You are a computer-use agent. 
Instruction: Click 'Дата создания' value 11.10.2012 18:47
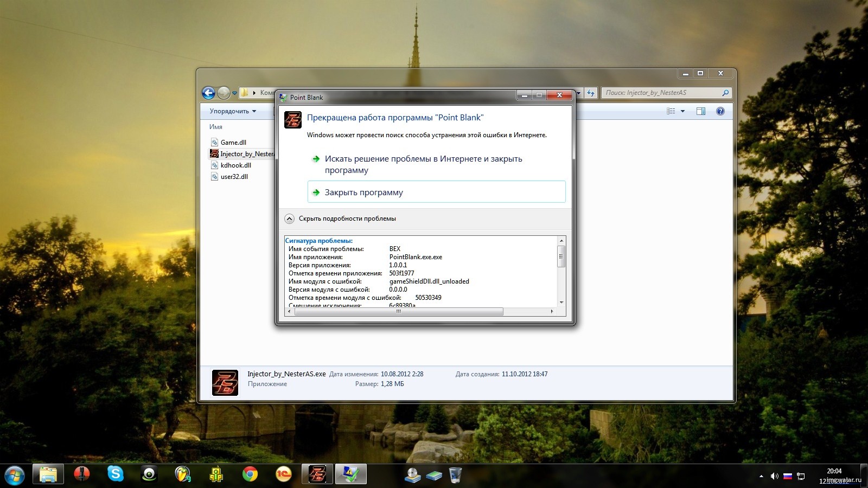[525, 374]
